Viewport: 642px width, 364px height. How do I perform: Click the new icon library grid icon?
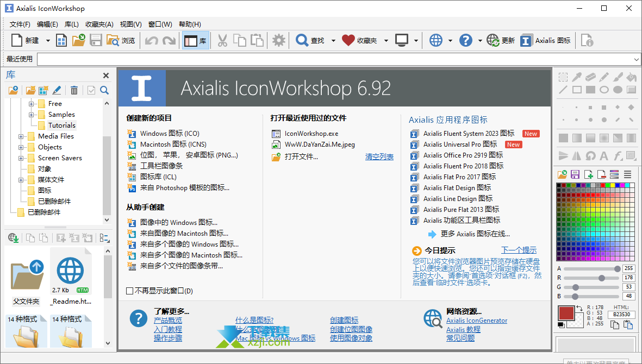click(61, 41)
